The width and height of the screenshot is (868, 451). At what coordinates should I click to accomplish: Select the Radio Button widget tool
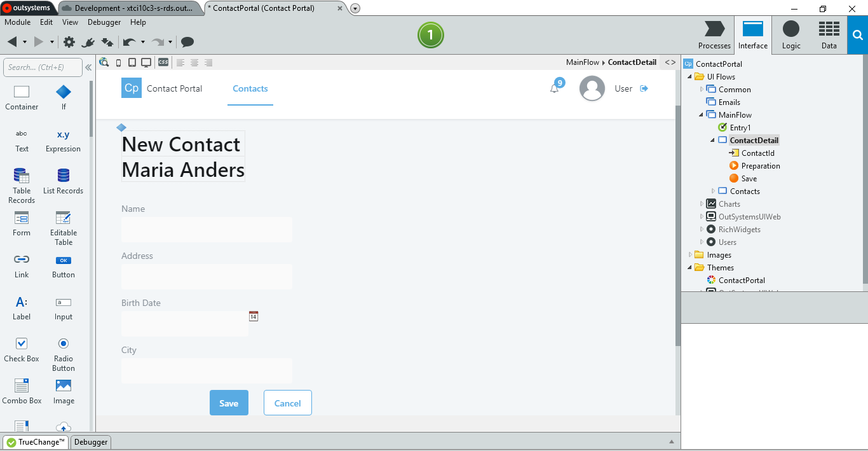64,354
